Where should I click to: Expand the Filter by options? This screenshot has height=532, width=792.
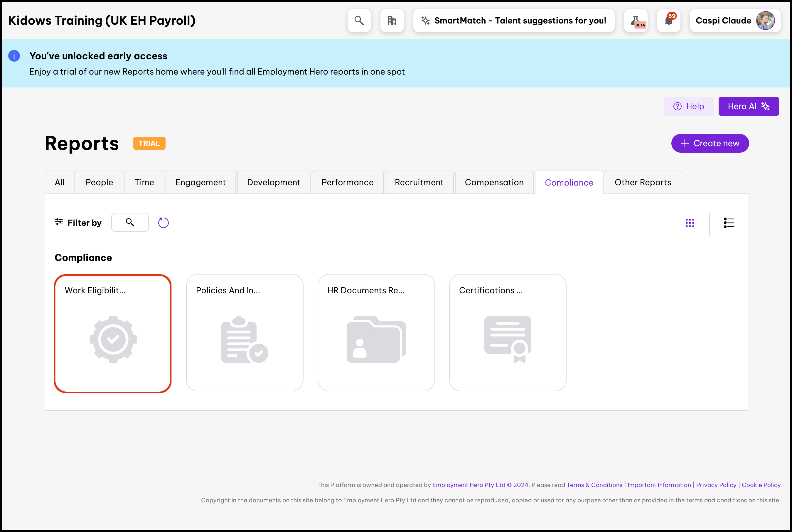click(78, 223)
